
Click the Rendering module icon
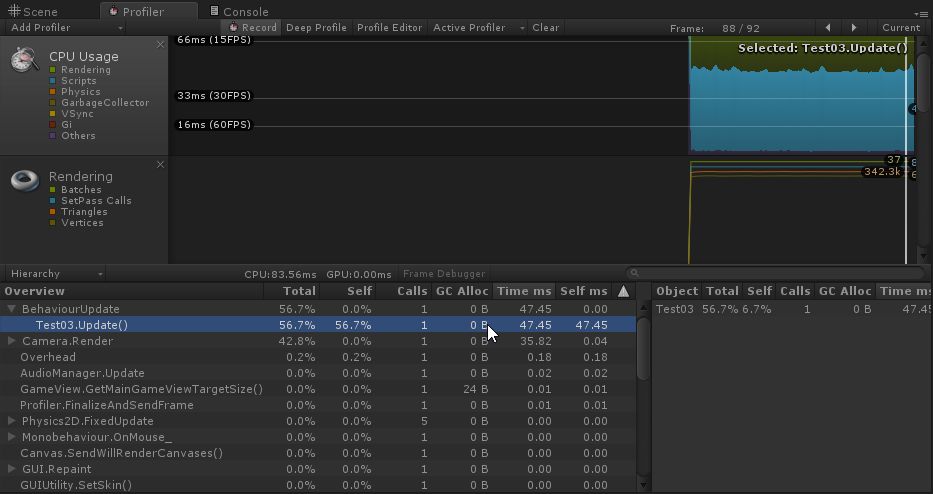[25, 180]
